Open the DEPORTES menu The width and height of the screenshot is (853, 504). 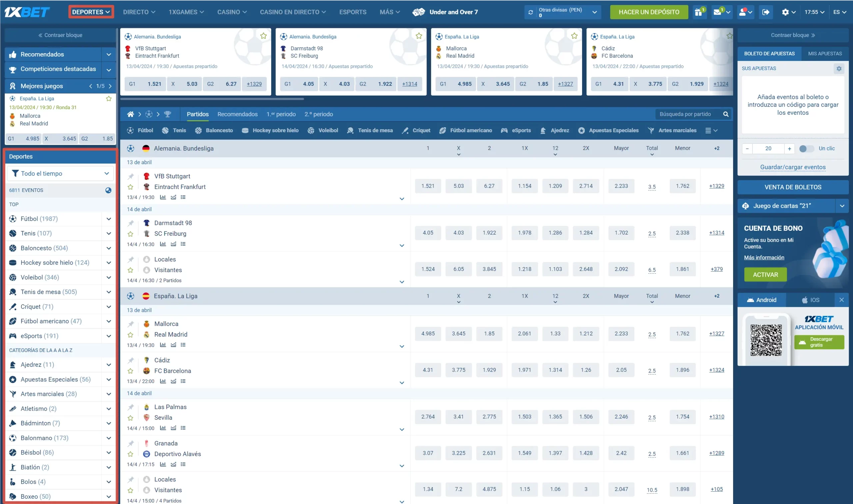pos(91,12)
